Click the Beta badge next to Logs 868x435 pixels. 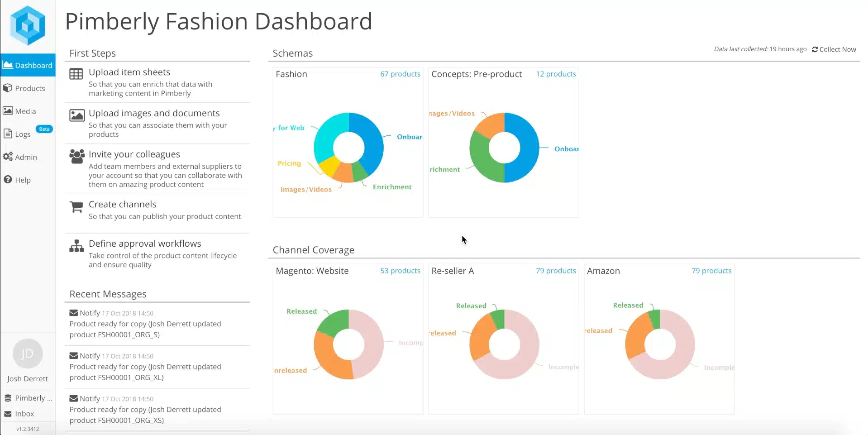pos(44,129)
